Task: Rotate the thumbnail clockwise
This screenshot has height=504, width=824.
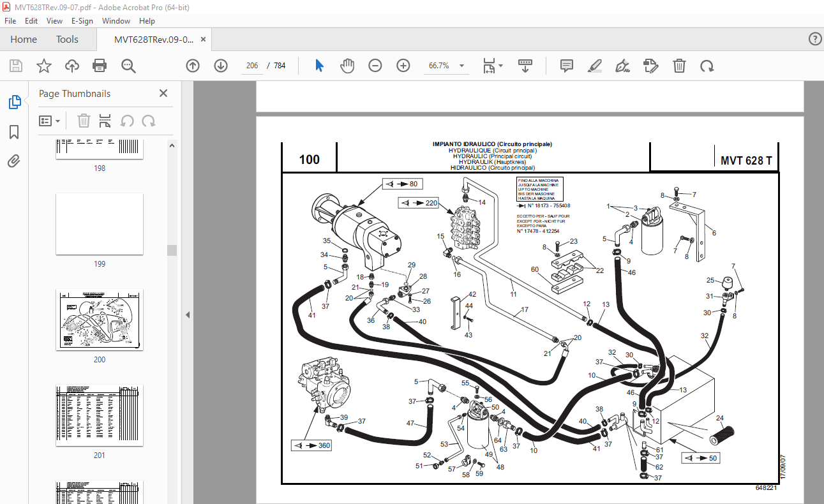Action: pyautogui.click(x=149, y=121)
